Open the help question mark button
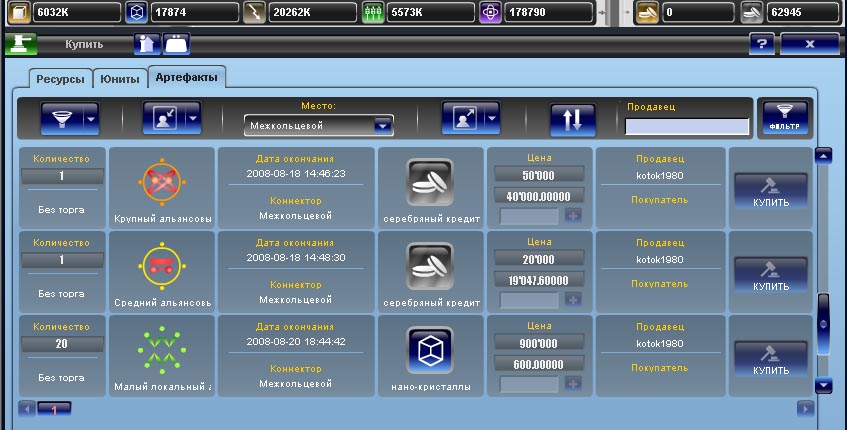 point(762,45)
